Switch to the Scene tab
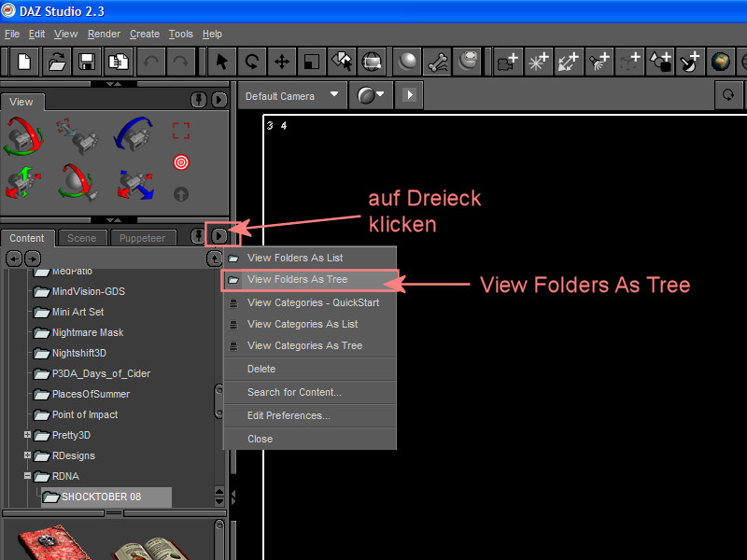747x560 pixels. tap(81, 238)
